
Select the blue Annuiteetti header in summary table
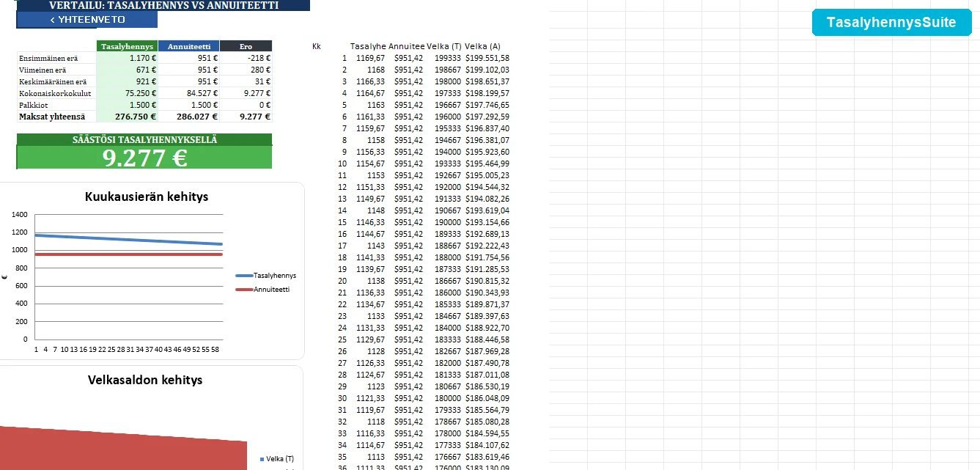(x=188, y=46)
